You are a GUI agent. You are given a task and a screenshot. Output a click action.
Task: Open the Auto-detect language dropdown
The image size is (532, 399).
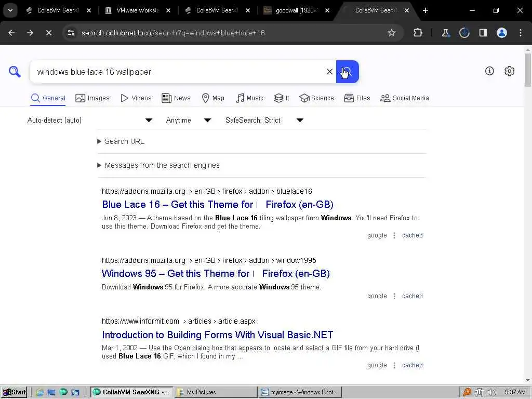90,120
